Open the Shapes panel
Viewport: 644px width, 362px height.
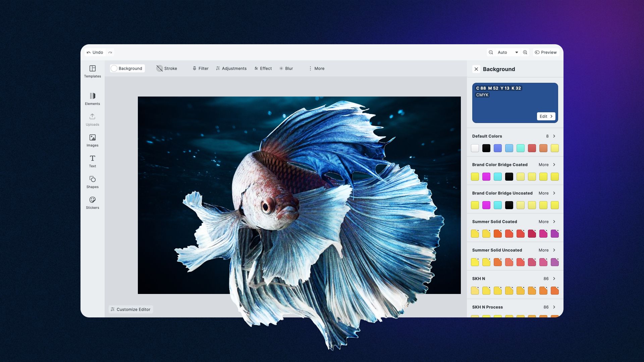[93, 182]
